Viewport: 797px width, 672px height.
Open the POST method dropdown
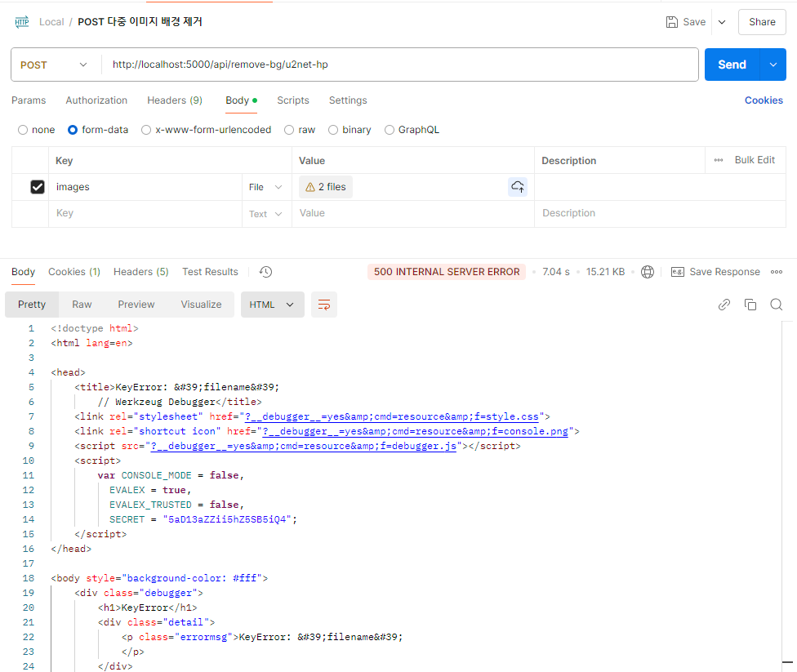[53, 65]
